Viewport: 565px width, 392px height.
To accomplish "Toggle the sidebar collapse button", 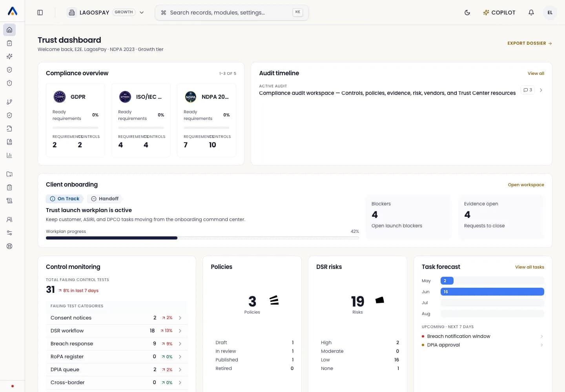I will coord(40,13).
